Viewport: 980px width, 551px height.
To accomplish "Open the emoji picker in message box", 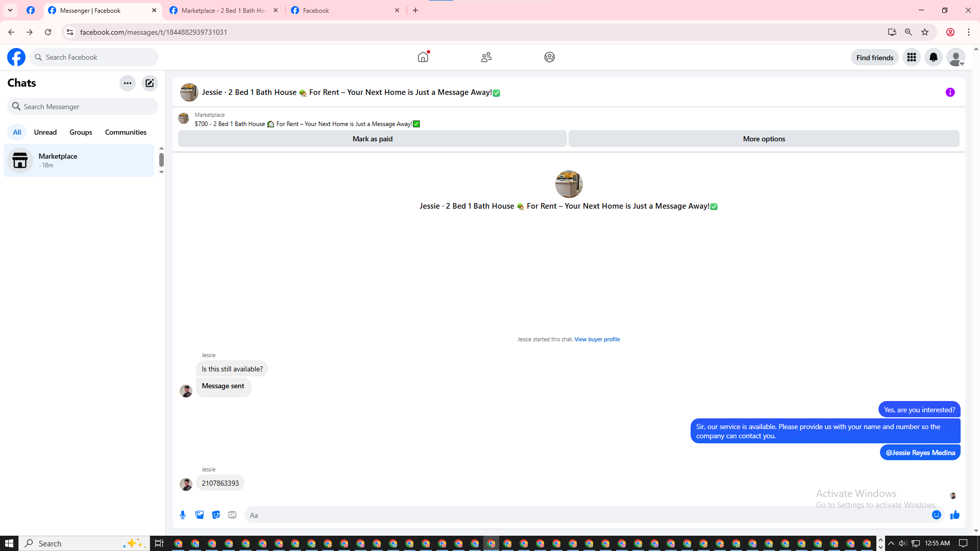I will click(x=936, y=515).
